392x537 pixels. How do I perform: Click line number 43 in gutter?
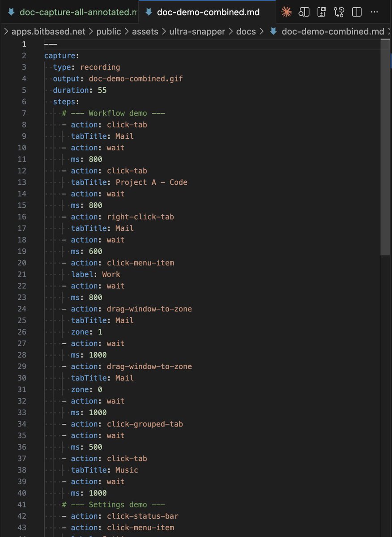(22, 528)
